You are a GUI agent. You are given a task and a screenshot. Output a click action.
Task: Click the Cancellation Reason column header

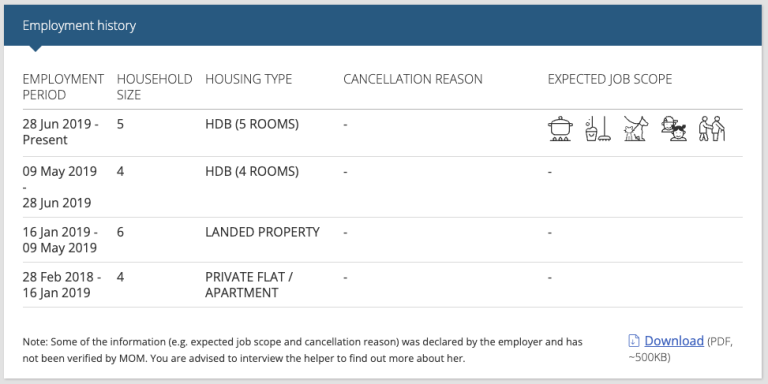(413, 79)
